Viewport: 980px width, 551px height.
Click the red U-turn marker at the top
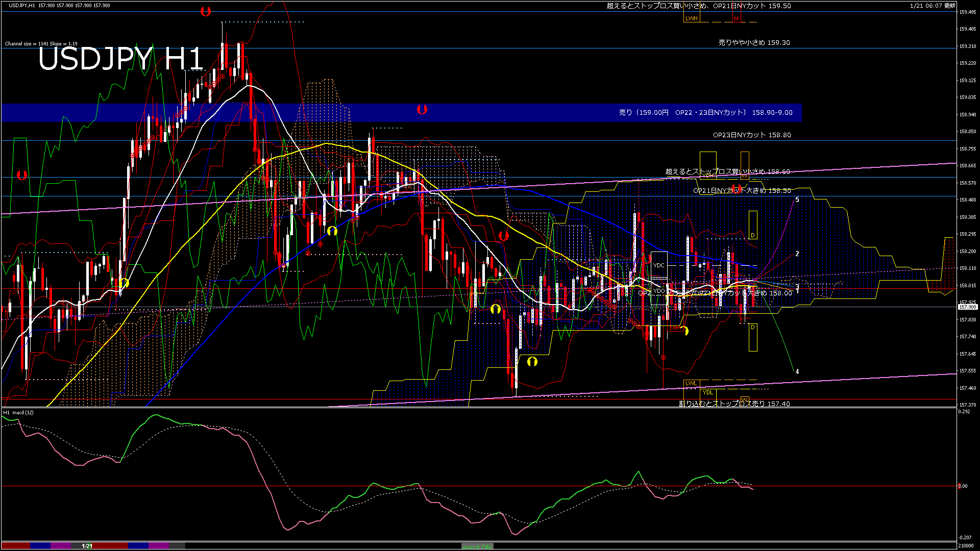(205, 11)
